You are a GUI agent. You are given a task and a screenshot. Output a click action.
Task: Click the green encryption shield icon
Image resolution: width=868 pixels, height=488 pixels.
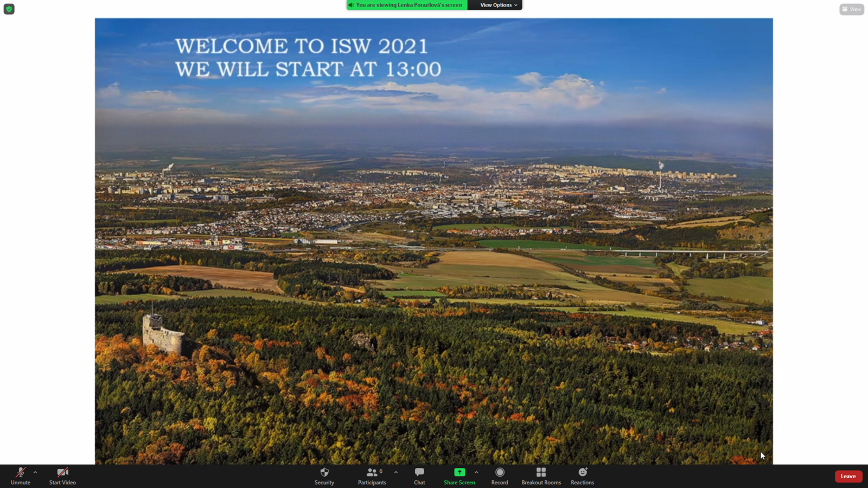pos(9,9)
